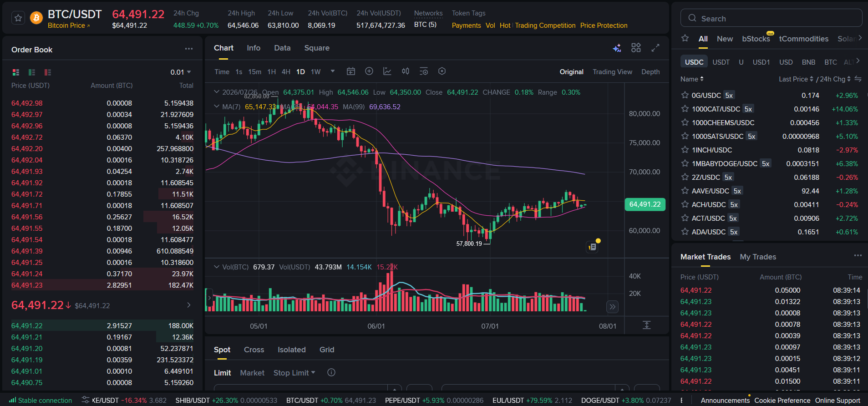
Task: Open order book 0.01 precision dropdown
Action: pos(181,72)
